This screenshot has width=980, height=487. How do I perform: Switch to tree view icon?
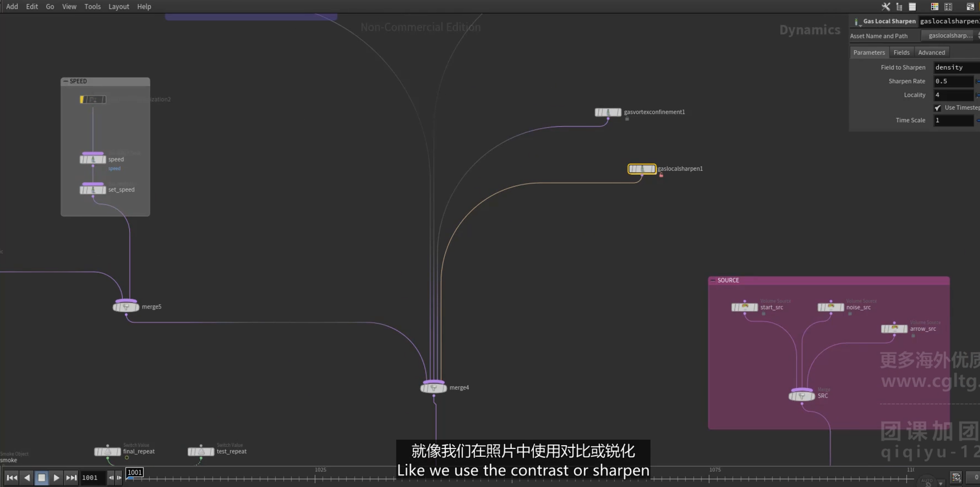point(899,6)
